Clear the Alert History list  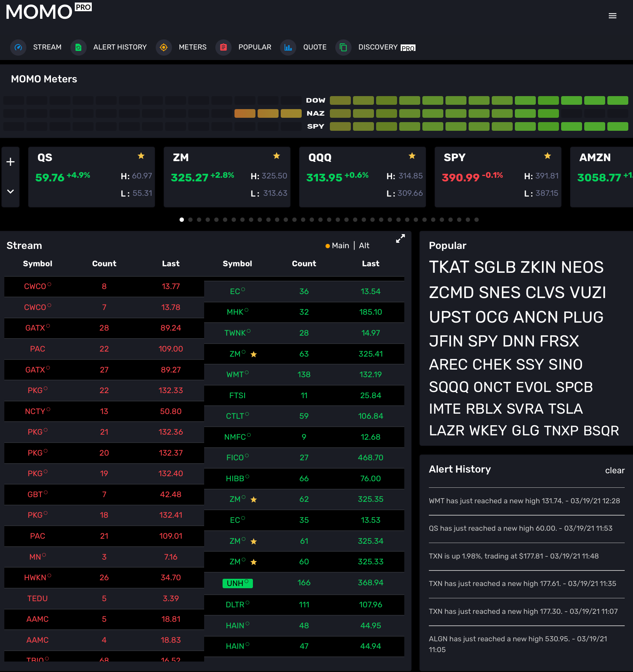point(615,470)
